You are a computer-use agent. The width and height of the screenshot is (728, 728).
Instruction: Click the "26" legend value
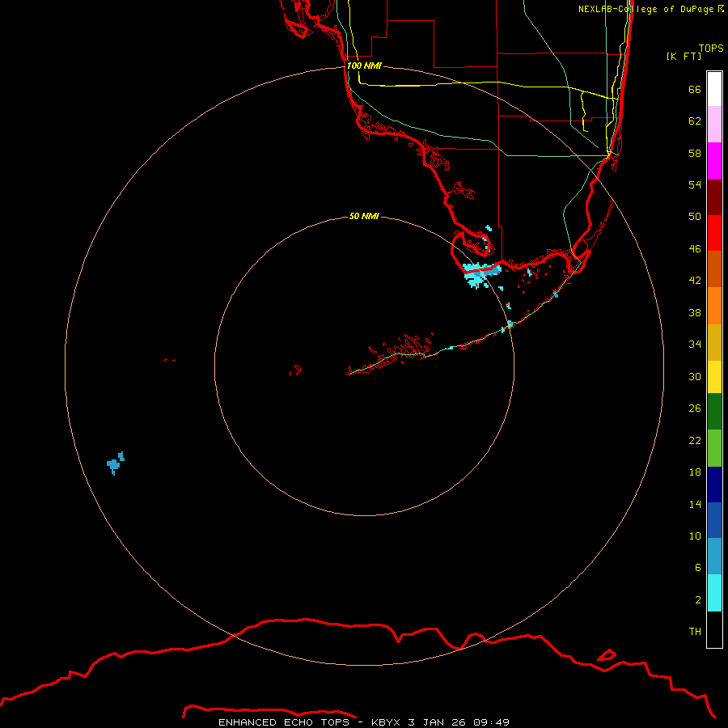695,408
